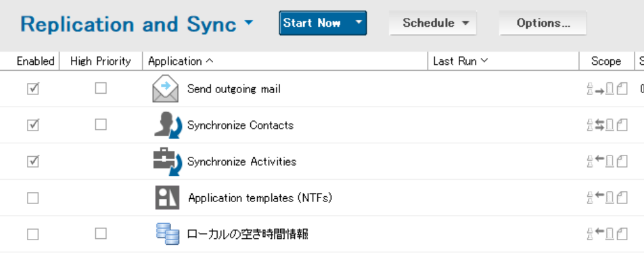Click the Synchronize Activities briefcase icon
Image resolution: width=644 pixels, height=253 pixels.
tap(168, 161)
